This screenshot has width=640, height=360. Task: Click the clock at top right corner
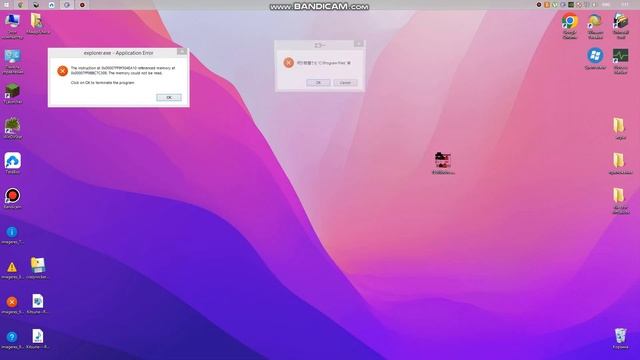[x=624, y=5]
